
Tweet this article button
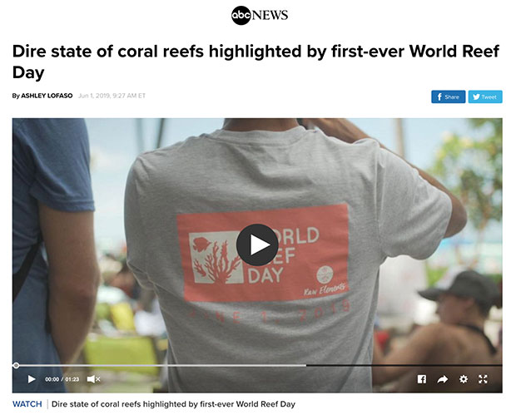(x=485, y=96)
